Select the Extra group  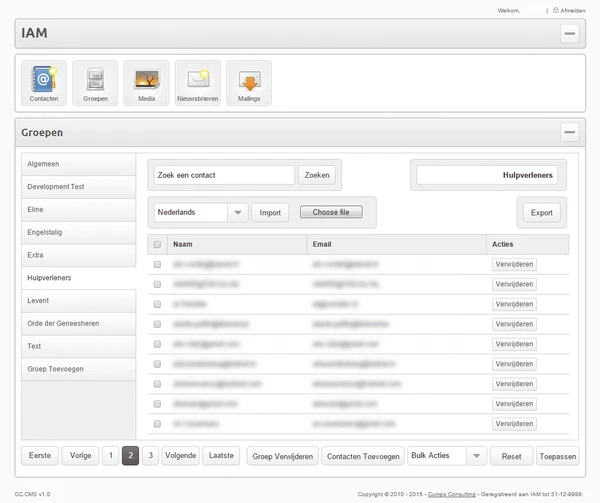[78, 255]
